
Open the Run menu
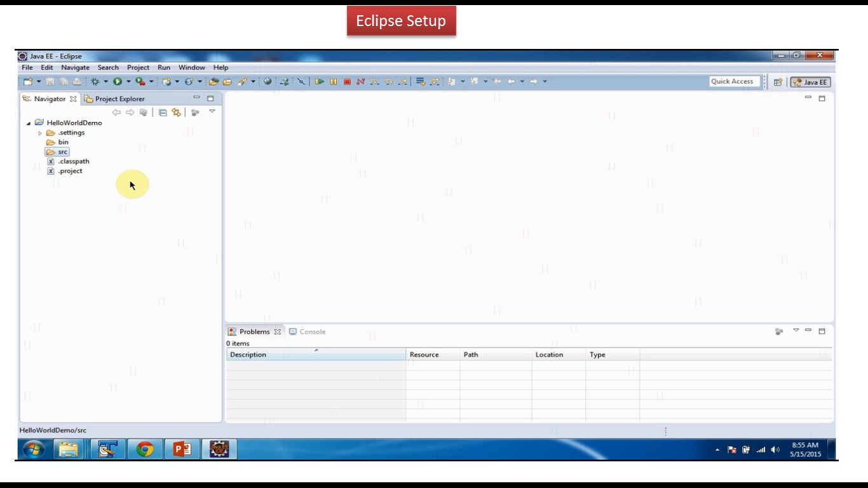[x=164, y=67]
